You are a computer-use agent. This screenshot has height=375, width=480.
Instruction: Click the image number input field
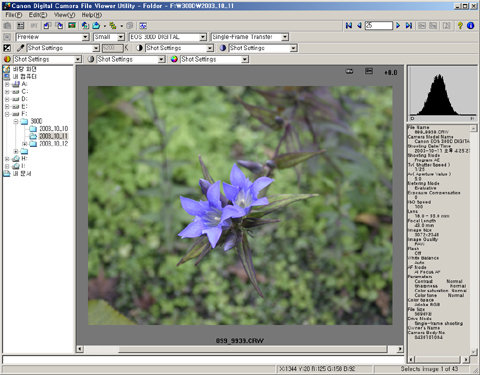[x=379, y=25]
